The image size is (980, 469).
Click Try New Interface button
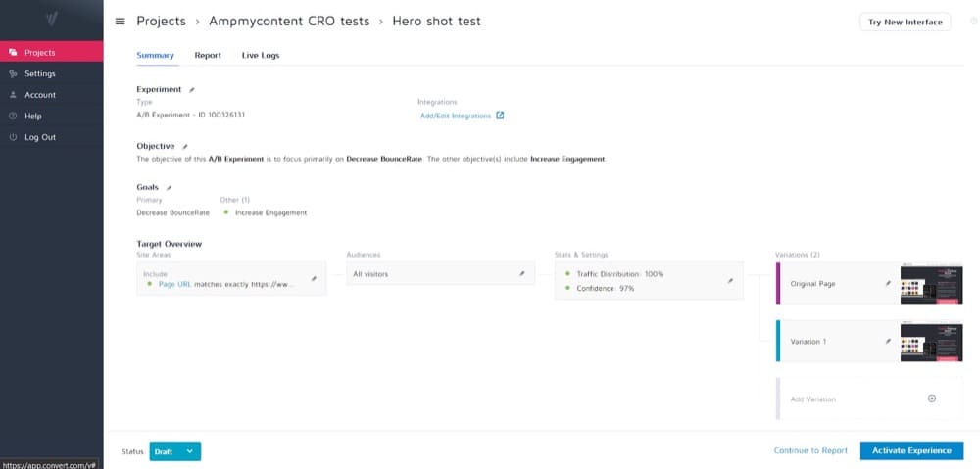[905, 22]
